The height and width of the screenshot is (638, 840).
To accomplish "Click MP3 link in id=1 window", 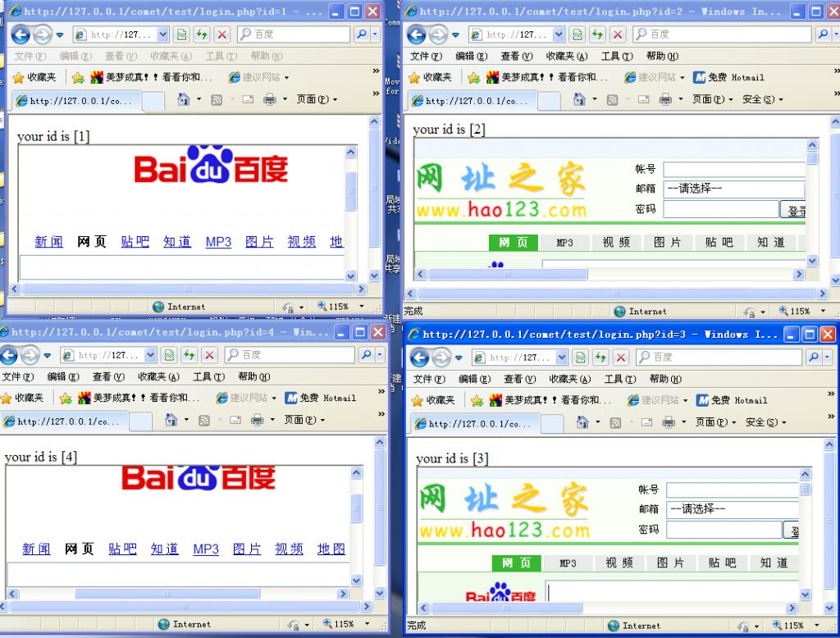I will point(218,242).
